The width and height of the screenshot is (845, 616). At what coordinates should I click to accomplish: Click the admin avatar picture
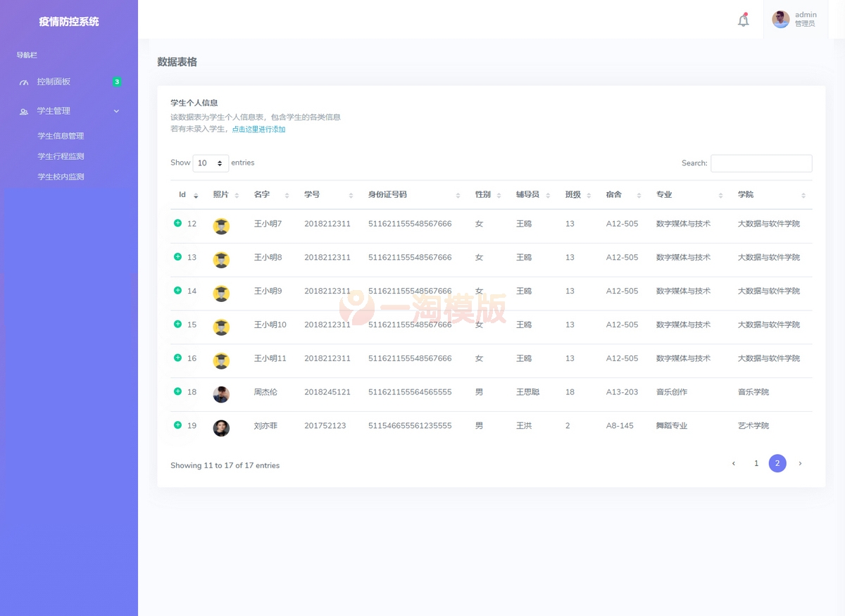[x=781, y=20]
